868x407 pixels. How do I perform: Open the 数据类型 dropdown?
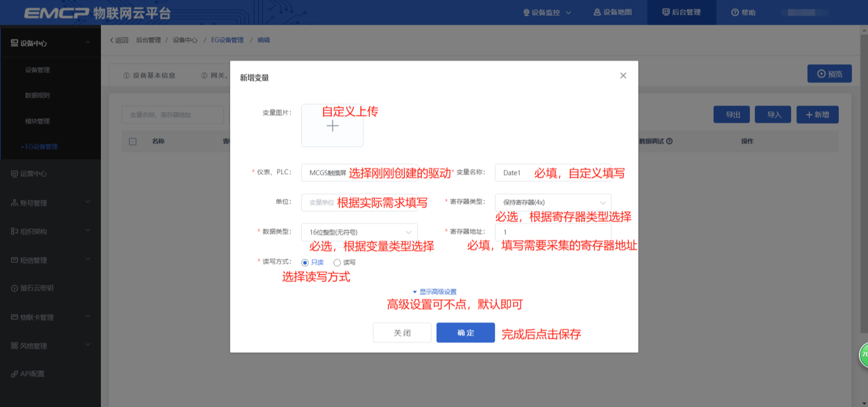tap(359, 232)
